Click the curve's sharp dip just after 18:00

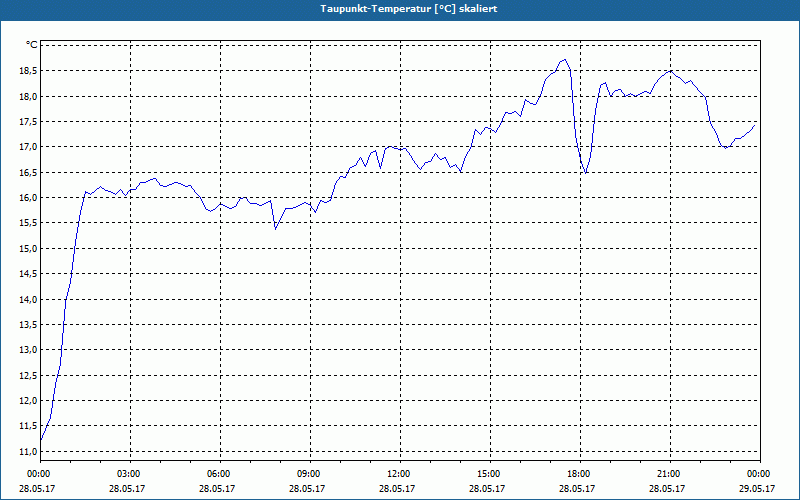pyautogui.click(x=586, y=173)
